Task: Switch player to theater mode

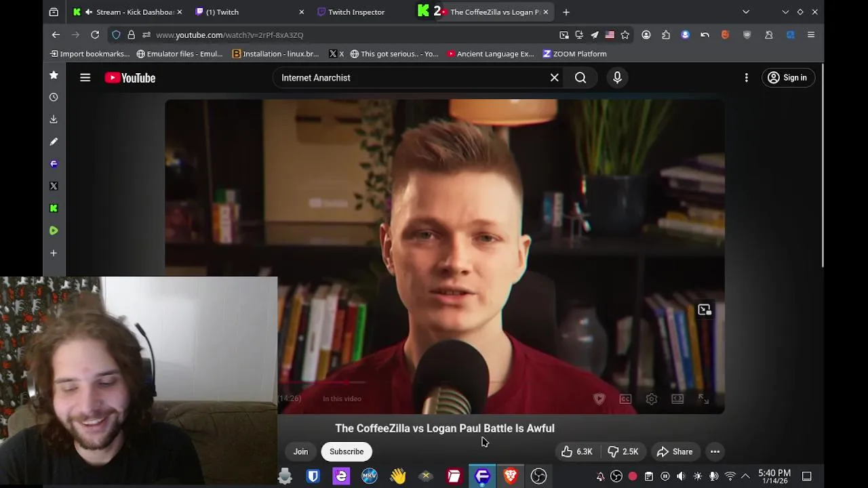Action: pyautogui.click(x=677, y=399)
